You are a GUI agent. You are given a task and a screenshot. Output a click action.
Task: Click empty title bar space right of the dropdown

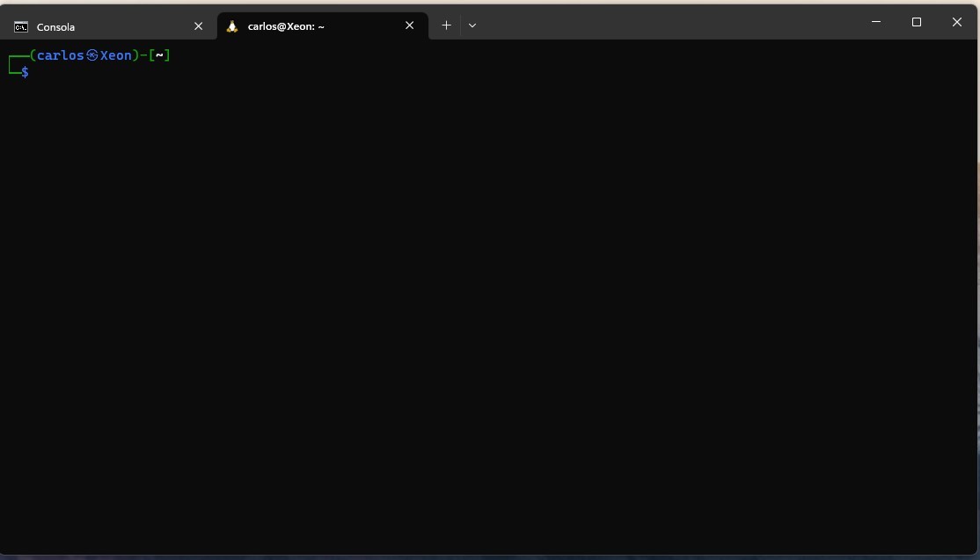click(x=669, y=24)
